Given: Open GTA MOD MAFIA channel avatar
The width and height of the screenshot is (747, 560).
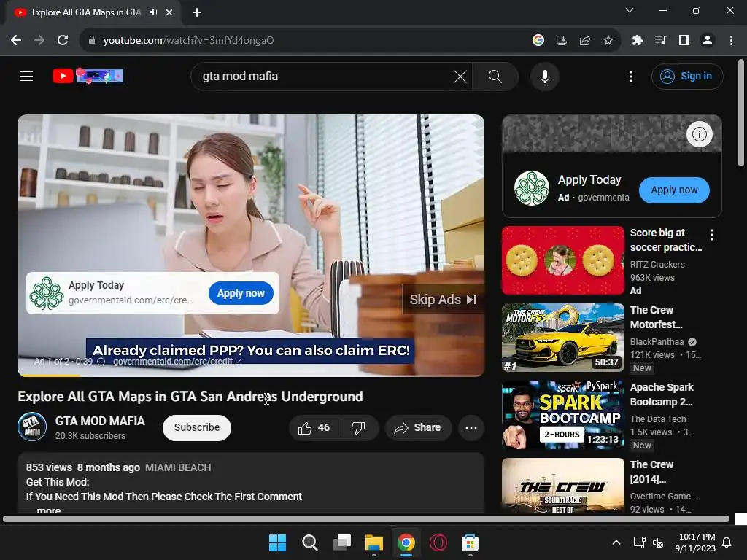Looking at the screenshot, I should click(32, 427).
